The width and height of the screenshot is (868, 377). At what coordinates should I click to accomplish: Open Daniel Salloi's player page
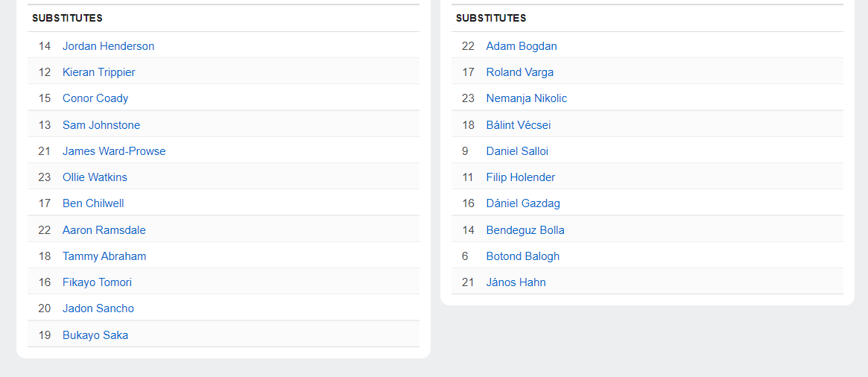517,151
